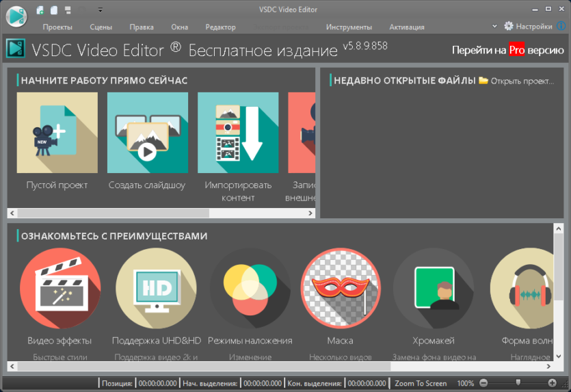Click left arrow of start panel scrollbar
This screenshot has height=392, width=571.
click(12, 213)
